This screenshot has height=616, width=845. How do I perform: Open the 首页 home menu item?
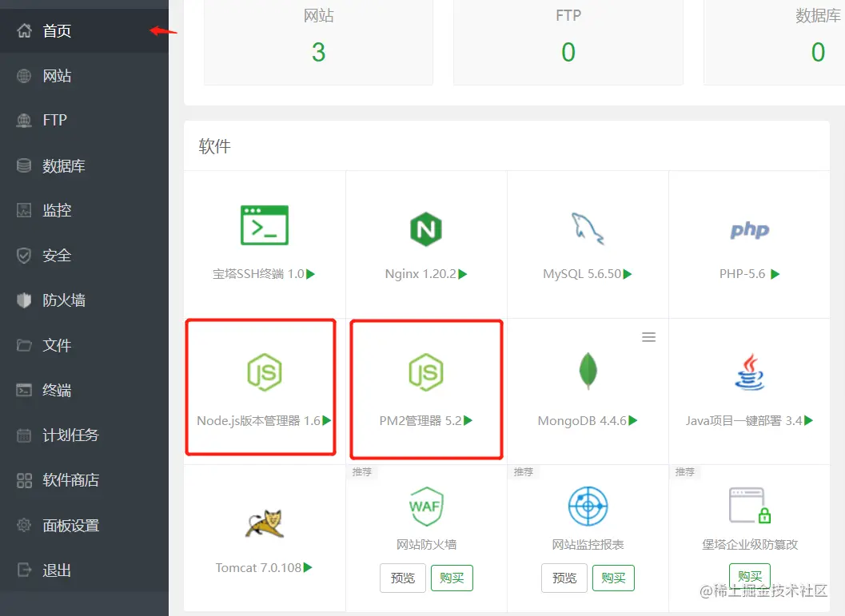pos(84,30)
